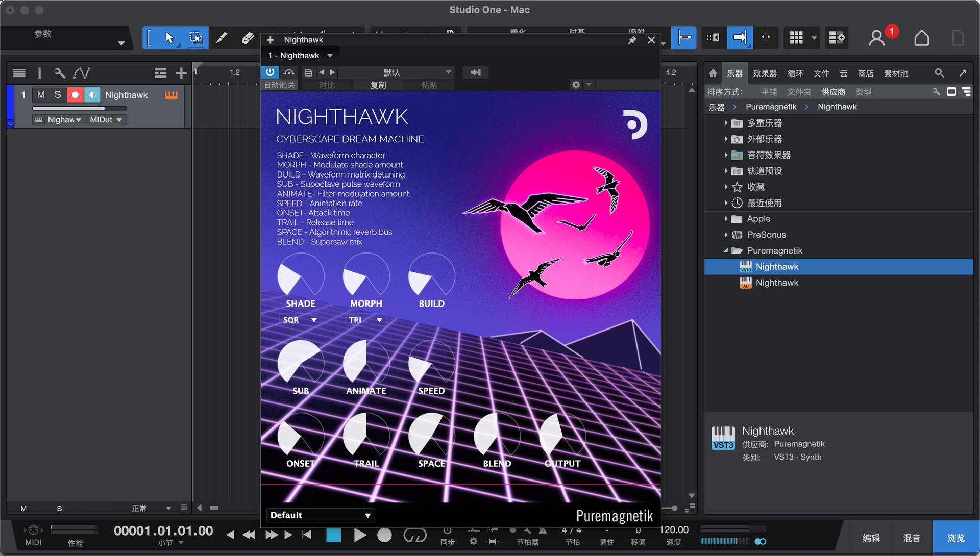Load the next preset arrow
Image resolution: width=980 pixels, height=556 pixels.
[x=332, y=72]
